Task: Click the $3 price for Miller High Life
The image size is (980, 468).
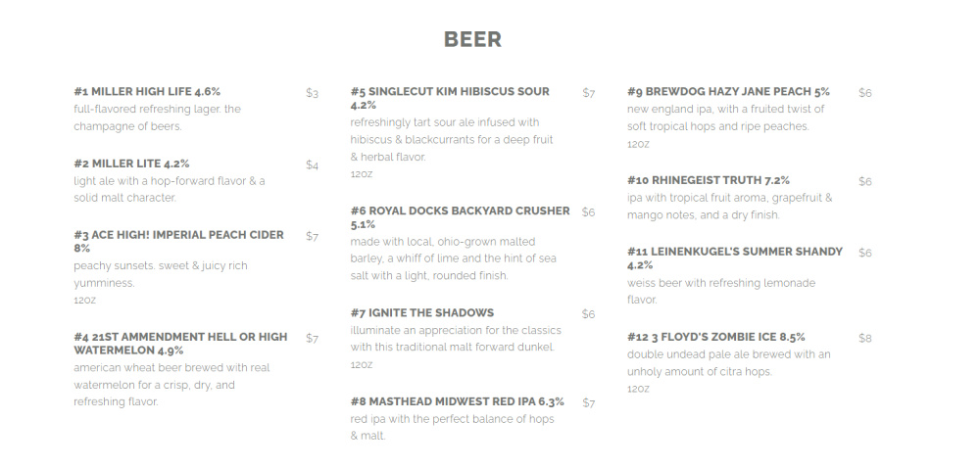Action: point(312,93)
